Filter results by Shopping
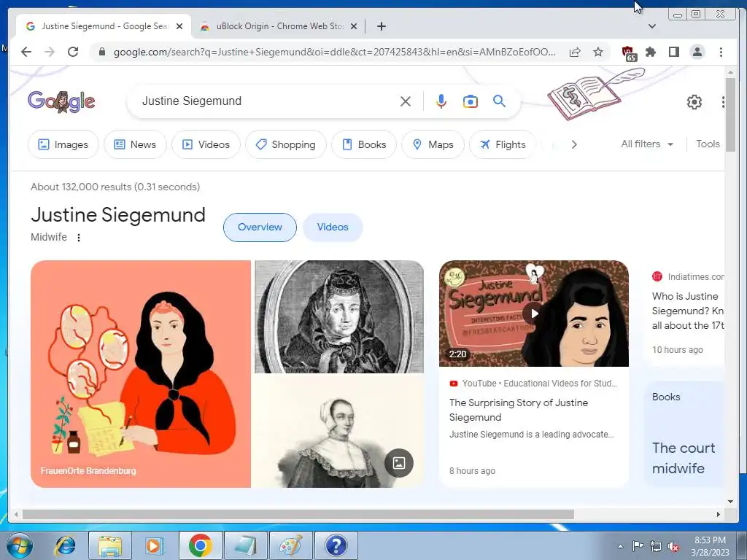 286,144
